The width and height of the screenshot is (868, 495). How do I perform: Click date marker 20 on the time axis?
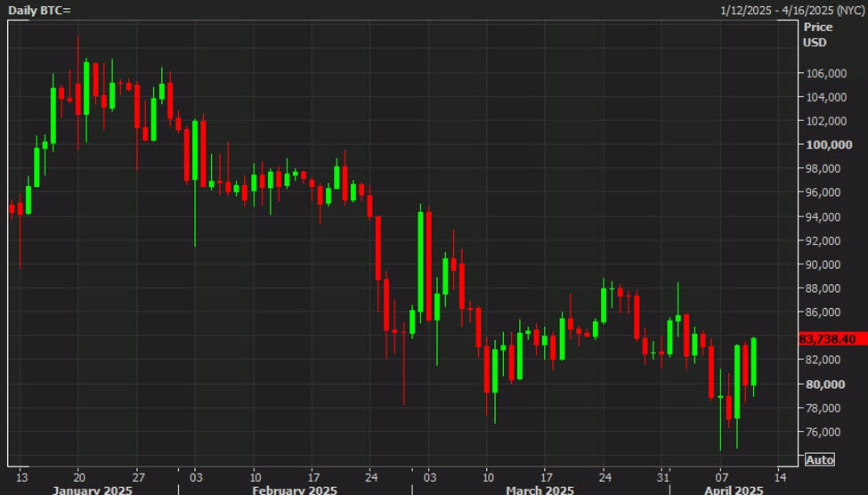(x=79, y=475)
